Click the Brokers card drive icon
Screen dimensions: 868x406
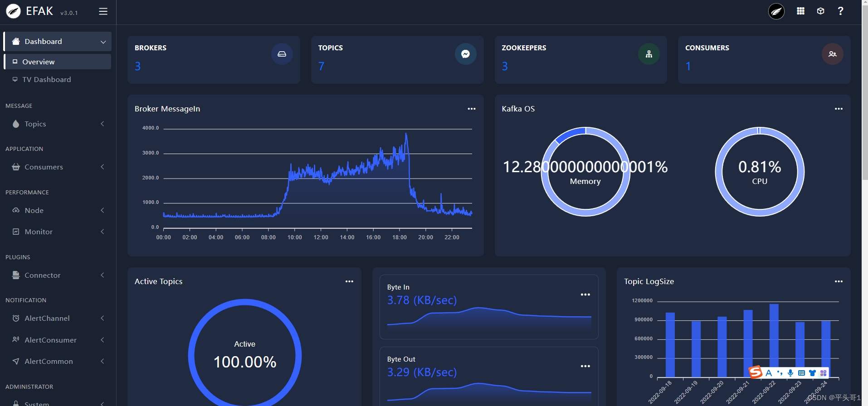(x=282, y=54)
